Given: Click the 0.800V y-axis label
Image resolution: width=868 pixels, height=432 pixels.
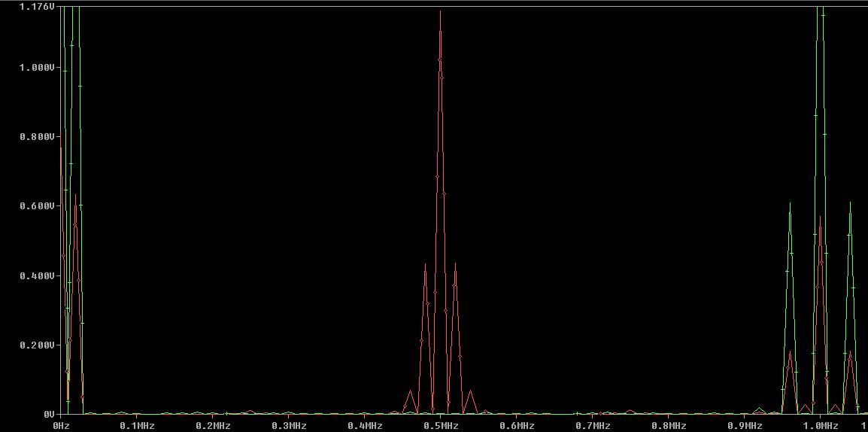Looking at the screenshot, I should pos(37,136).
